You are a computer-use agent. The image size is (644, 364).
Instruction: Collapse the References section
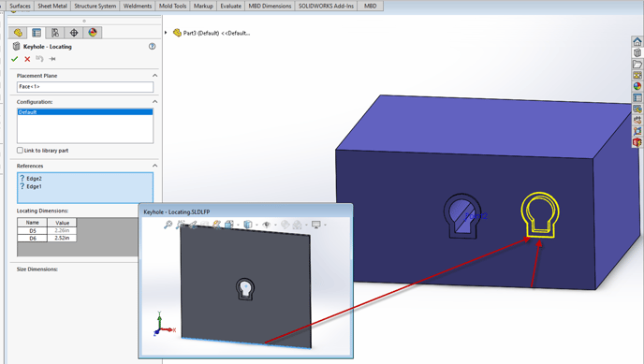(154, 166)
